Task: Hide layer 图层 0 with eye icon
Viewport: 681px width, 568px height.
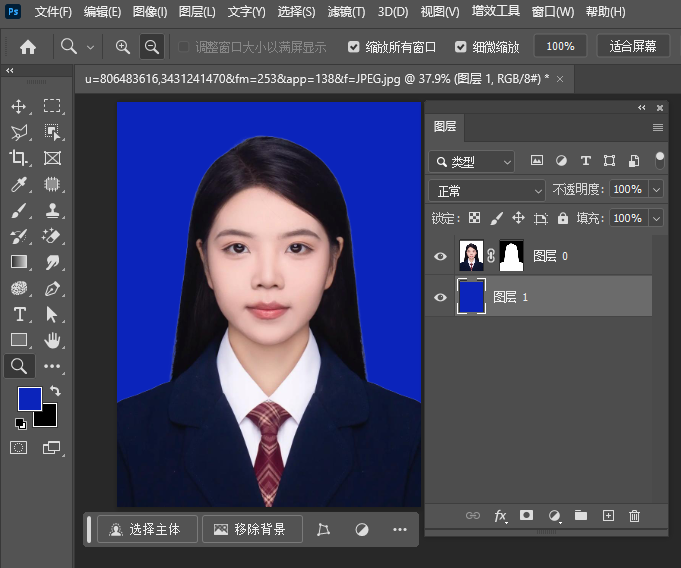Action: 440,257
